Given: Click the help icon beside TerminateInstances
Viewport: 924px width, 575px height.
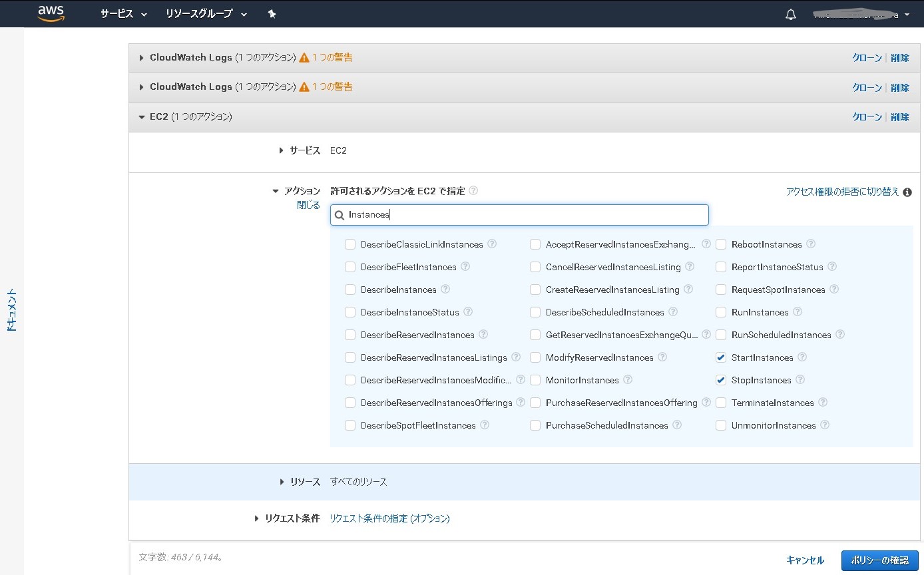Looking at the screenshot, I should (x=822, y=403).
